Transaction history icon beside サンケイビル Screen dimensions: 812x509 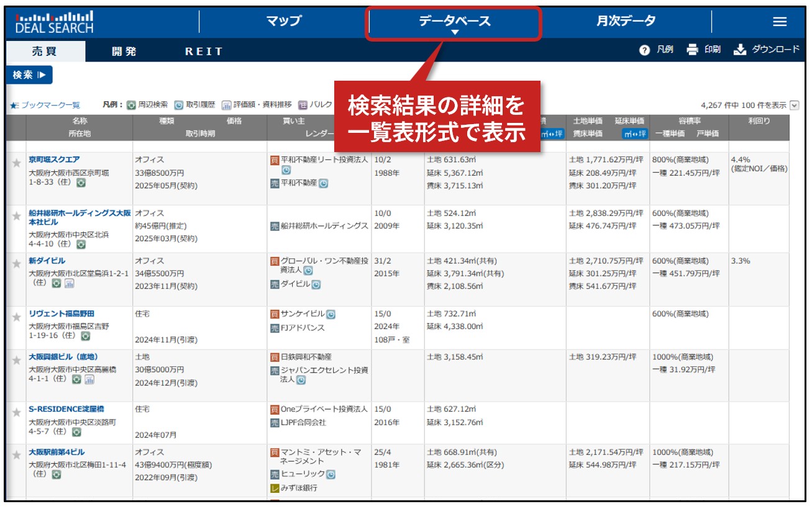pos(331,314)
